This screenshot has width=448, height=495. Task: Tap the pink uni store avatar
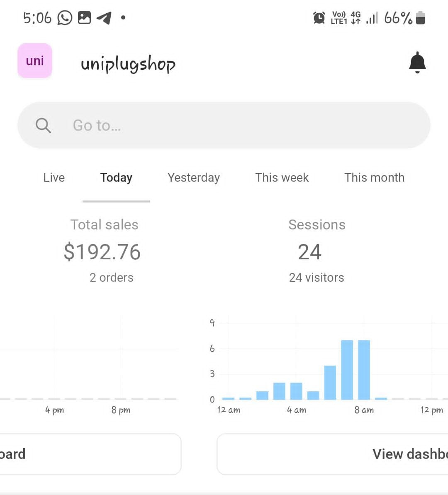[35, 61]
